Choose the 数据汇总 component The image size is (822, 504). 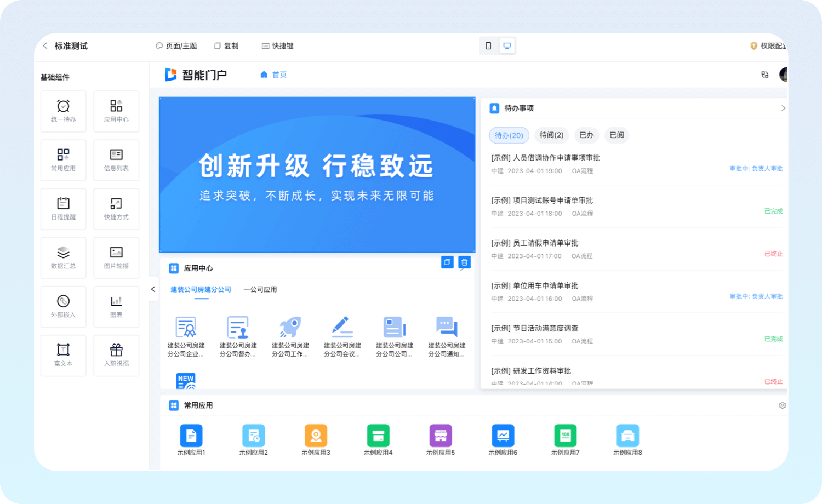tap(63, 257)
